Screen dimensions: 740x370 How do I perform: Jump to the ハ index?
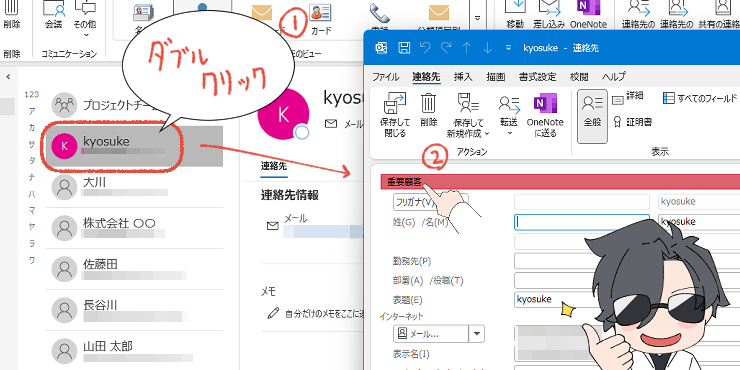[x=32, y=193]
